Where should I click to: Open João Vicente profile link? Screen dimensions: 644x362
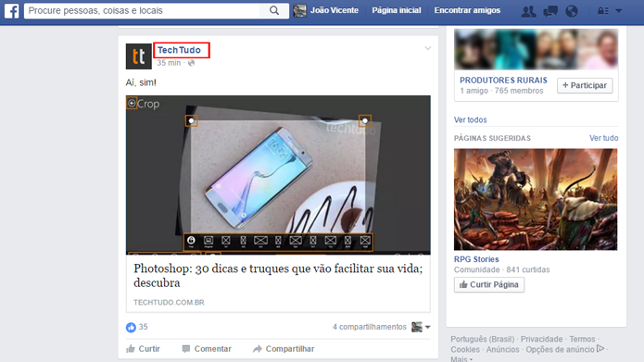click(x=334, y=11)
